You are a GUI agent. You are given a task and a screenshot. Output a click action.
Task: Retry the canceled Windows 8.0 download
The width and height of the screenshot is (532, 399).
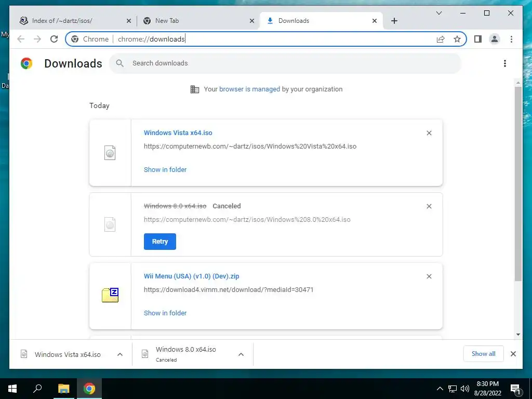pyautogui.click(x=160, y=242)
